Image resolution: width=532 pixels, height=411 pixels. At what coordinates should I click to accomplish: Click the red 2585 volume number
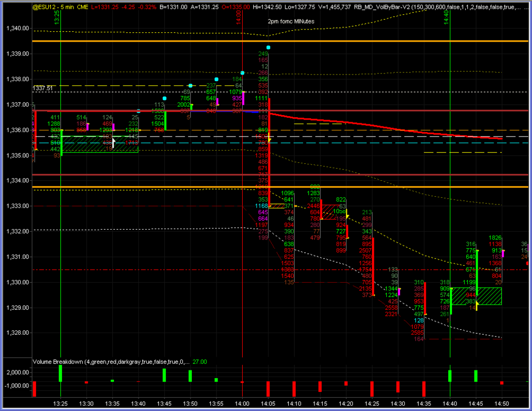[417, 333]
